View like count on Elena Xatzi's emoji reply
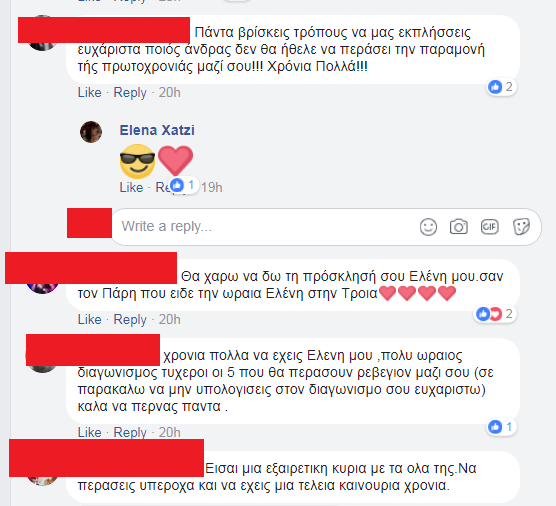Image resolution: width=556 pixels, height=506 pixels. pos(183,185)
